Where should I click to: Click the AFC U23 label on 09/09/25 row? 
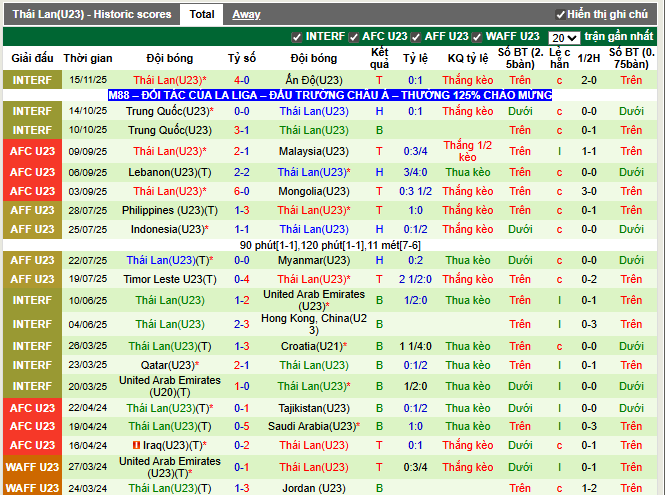pos(32,151)
